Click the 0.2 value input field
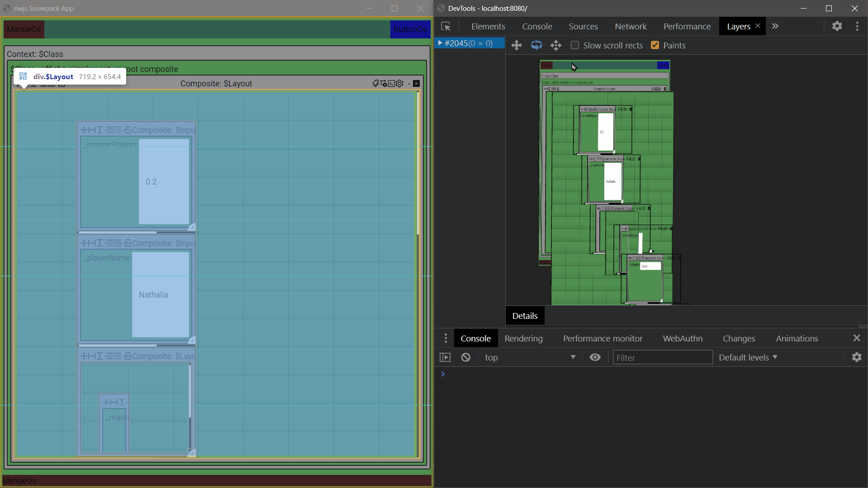The height and width of the screenshot is (488, 868). [164, 181]
